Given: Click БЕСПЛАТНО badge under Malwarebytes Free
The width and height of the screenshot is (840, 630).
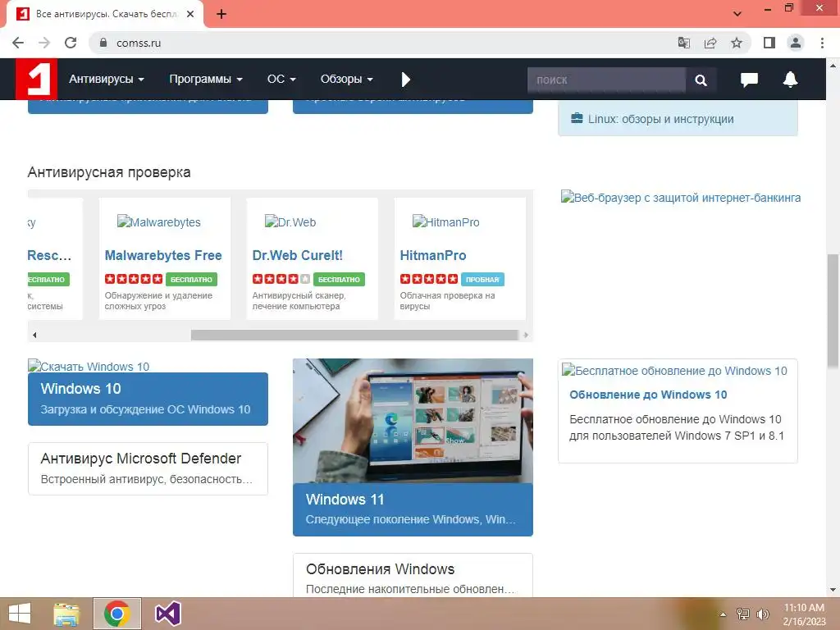Looking at the screenshot, I should click(191, 279).
